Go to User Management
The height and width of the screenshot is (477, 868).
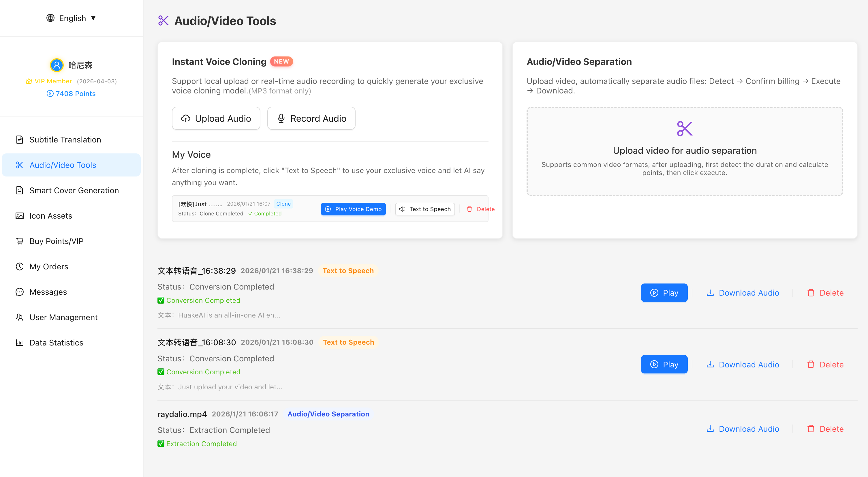click(x=63, y=317)
